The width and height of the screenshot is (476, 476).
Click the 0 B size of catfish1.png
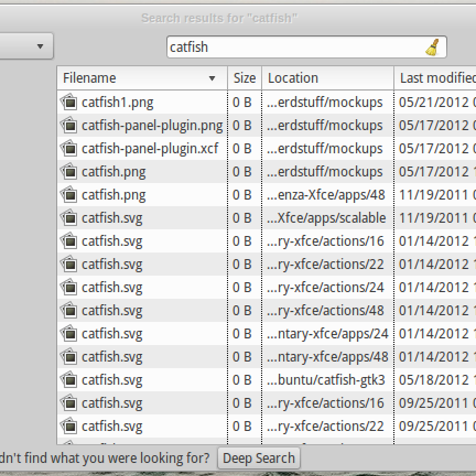242,103
